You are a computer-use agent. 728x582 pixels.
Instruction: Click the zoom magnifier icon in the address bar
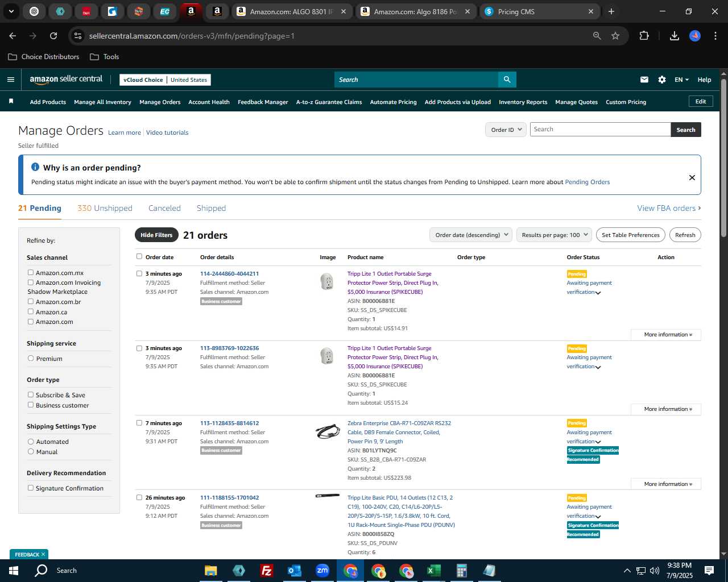tap(597, 36)
